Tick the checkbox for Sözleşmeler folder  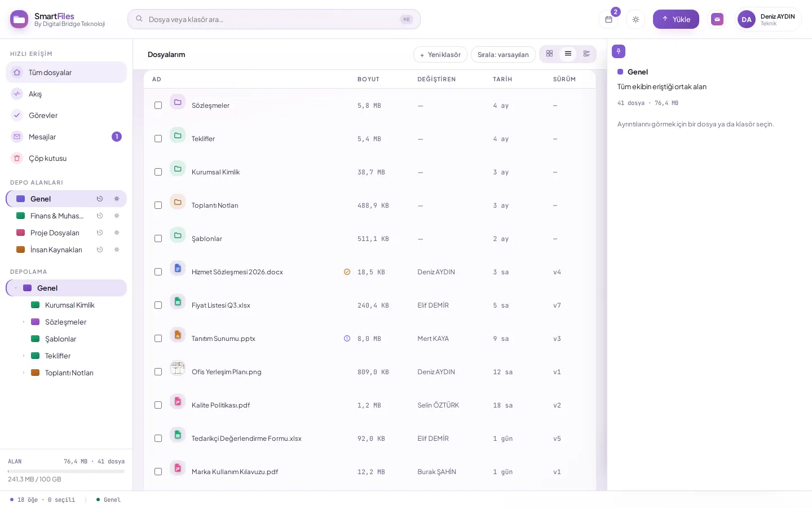coord(158,106)
